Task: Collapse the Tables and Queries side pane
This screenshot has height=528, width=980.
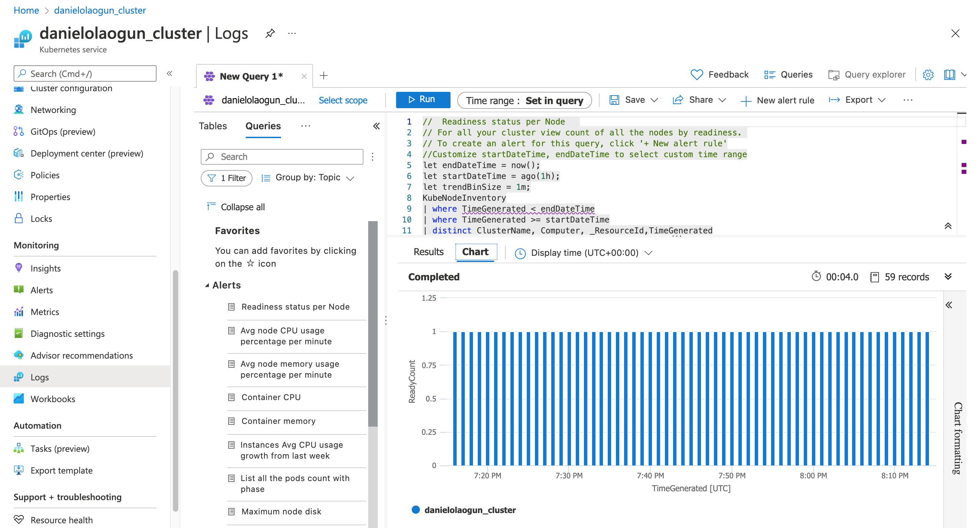Action: [376, 126]
